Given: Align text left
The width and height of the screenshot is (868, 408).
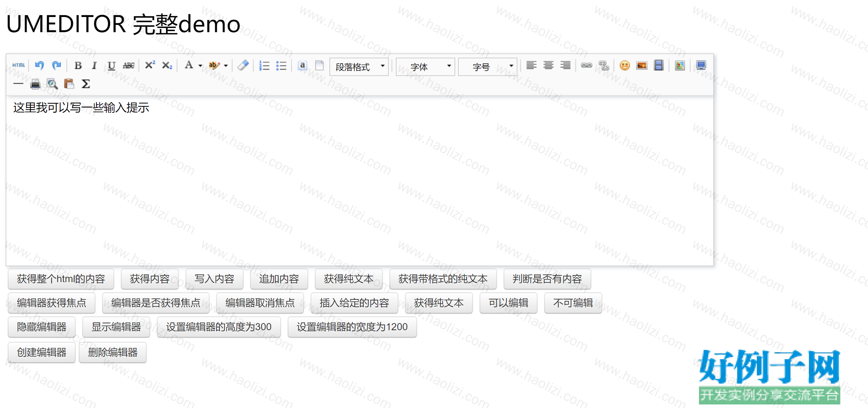Looking at the screenshot, I should point(531,65).
